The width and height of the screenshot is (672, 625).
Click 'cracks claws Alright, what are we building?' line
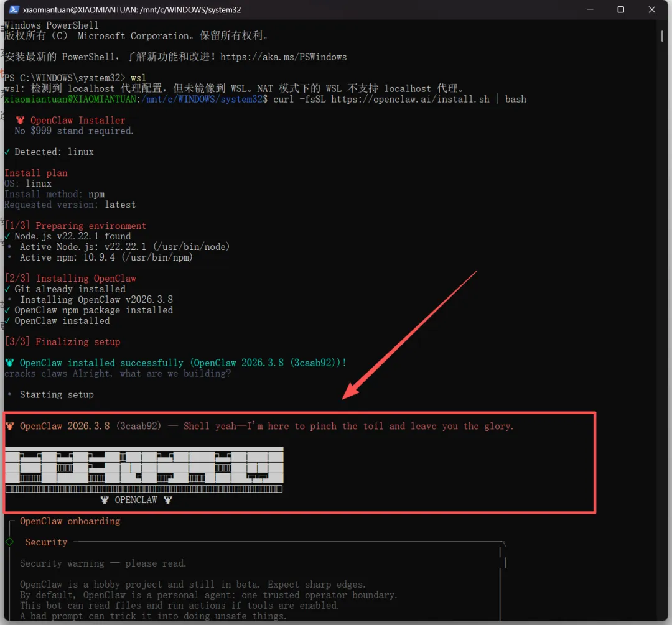[118, 374]
